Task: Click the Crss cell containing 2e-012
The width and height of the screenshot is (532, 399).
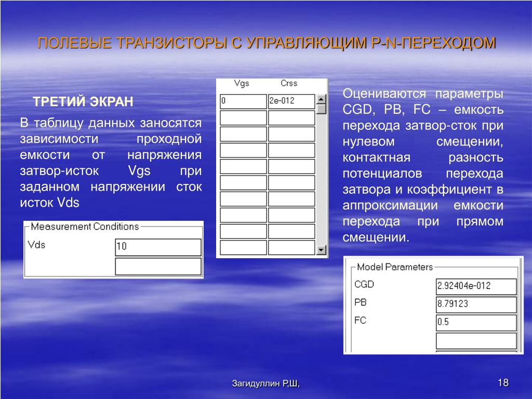Action: [x=291, y=101]
